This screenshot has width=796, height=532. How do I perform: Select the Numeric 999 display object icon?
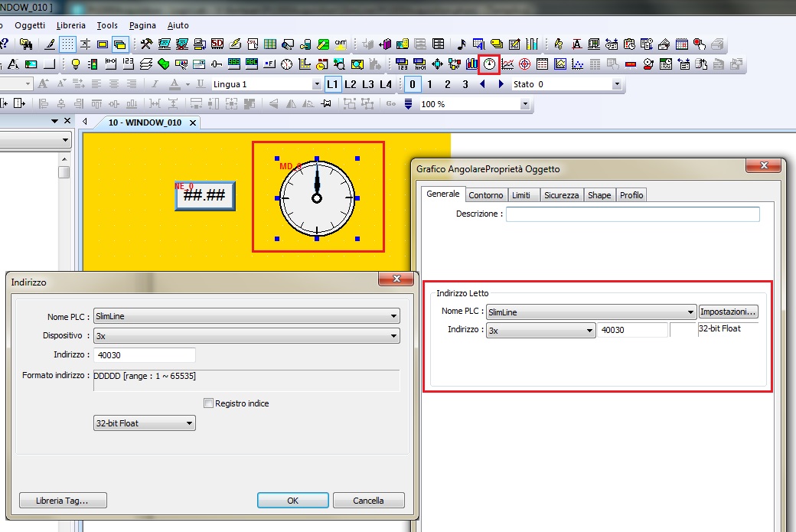pyautogui.click(x=234, y=64)
